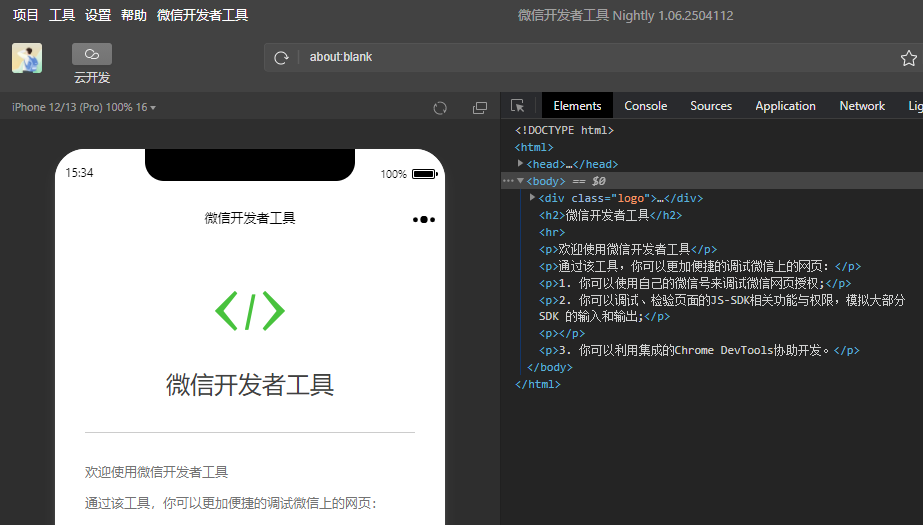Screen dimensions: 923x525
Task: Click the user avatar thumbnail
Action: click(x=27, y=58)
